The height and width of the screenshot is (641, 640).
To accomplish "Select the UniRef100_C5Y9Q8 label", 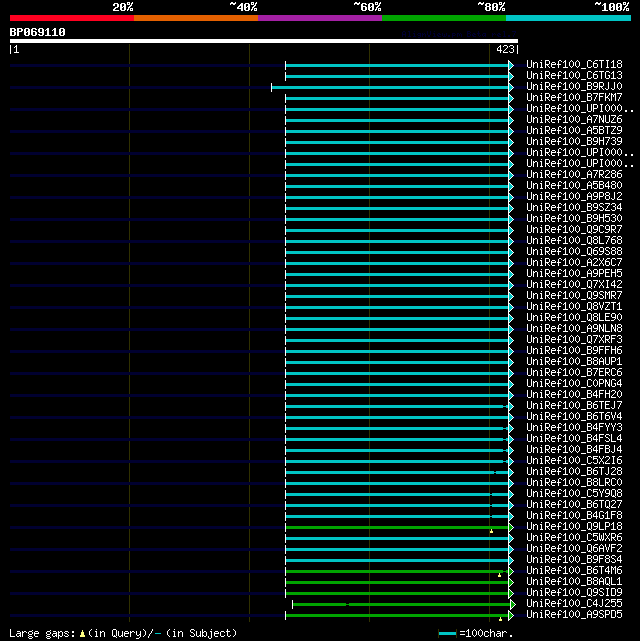I will coord(574,493).
